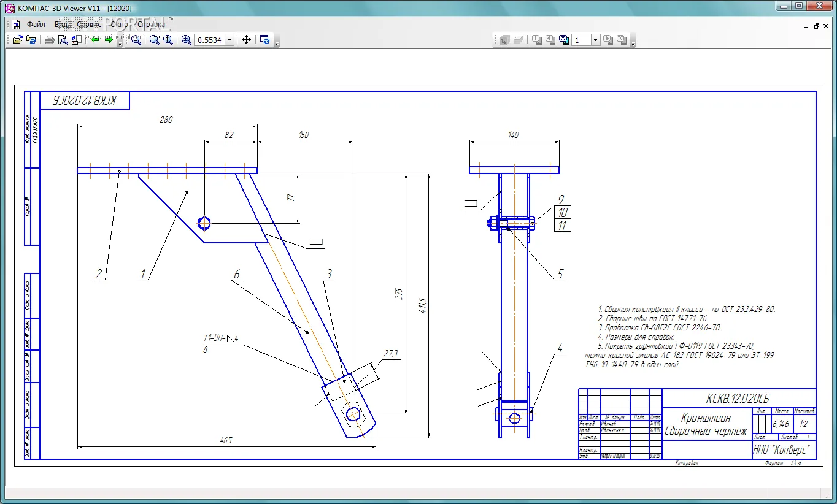Click the 140 dimension on side view

514,135
